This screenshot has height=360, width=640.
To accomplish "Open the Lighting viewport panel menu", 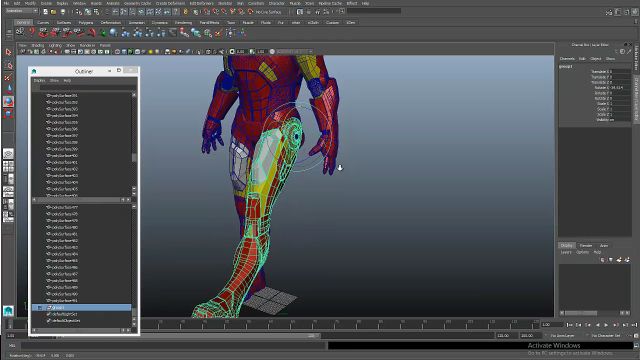I will (55, 45).
